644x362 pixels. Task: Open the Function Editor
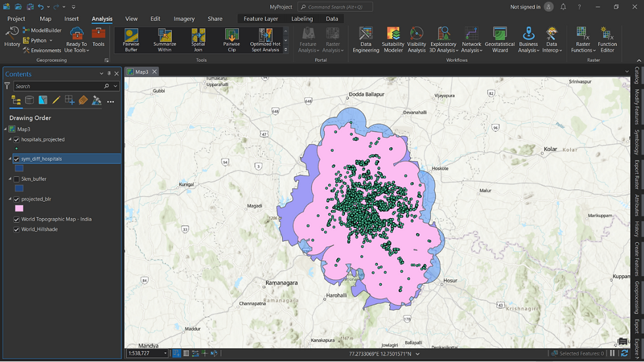tap(607, 40)
